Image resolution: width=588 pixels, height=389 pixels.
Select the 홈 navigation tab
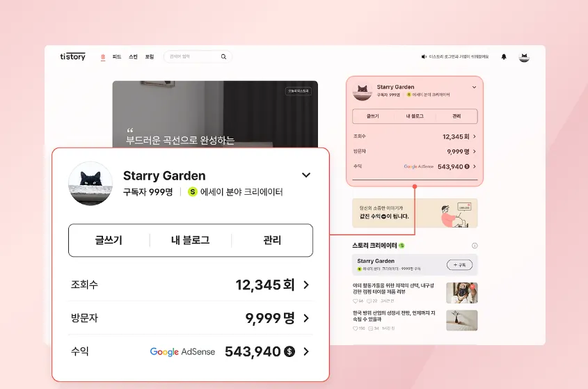tap(103, 56)
